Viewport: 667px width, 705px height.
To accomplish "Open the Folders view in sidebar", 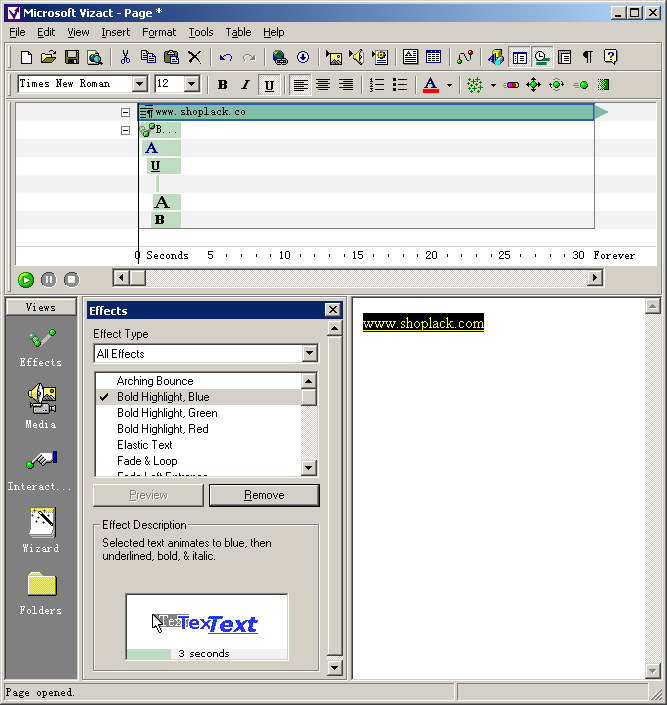I will point(41,593).
